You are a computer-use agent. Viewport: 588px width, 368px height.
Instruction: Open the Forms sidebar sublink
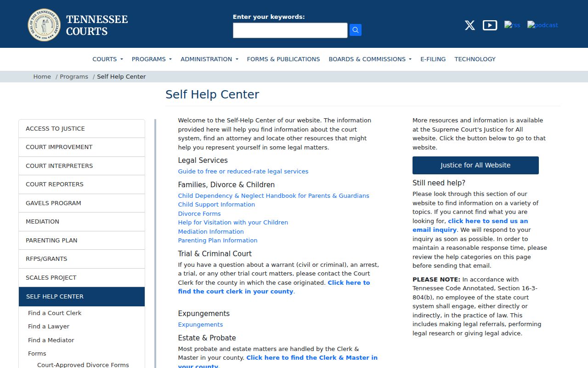37,354
